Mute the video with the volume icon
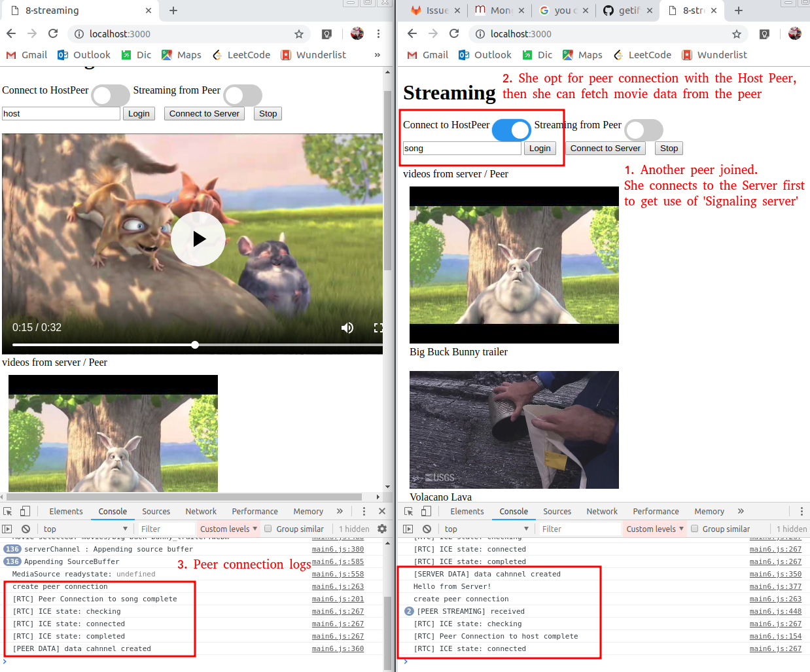Image resolution: width=810 pixels, height=672 pixels. [x=347, y=327]
